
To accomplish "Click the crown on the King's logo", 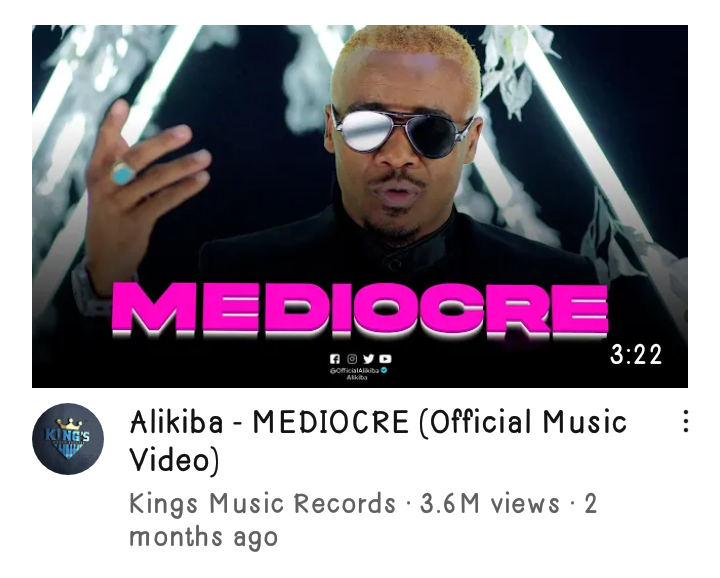I will [x=69, y=423].
